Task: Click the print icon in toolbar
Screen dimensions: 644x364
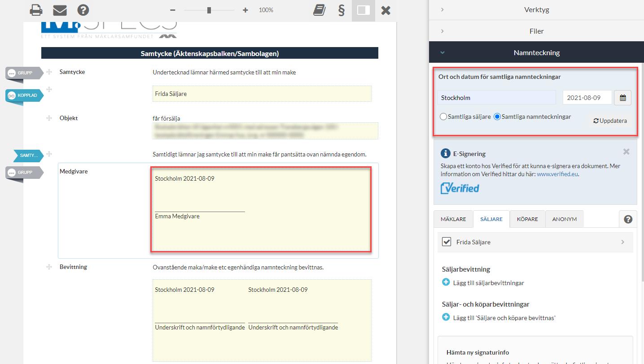Action: [36, 10]
